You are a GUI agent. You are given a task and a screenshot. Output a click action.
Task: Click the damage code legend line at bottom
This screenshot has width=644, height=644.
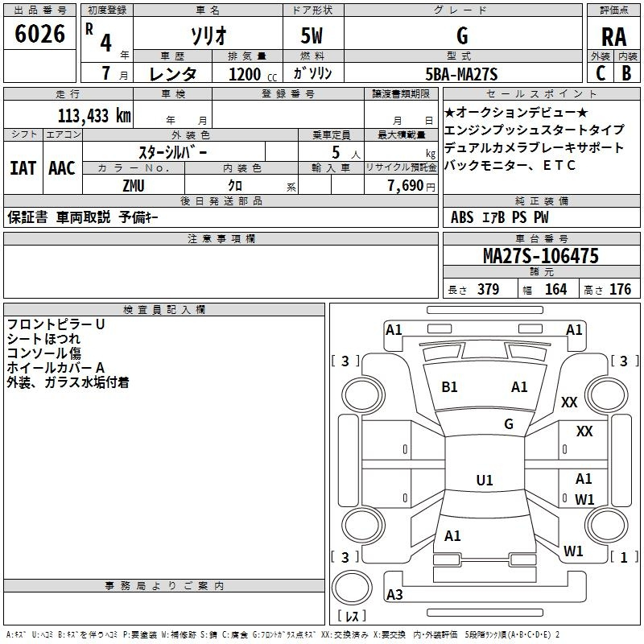(x=283, y=634)
